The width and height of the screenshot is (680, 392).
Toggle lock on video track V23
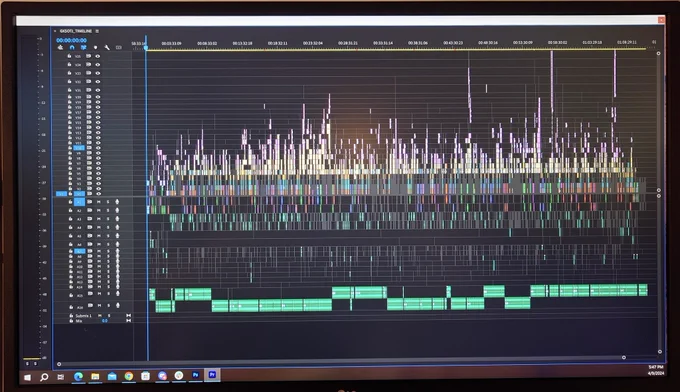click(x=69, y=73)
